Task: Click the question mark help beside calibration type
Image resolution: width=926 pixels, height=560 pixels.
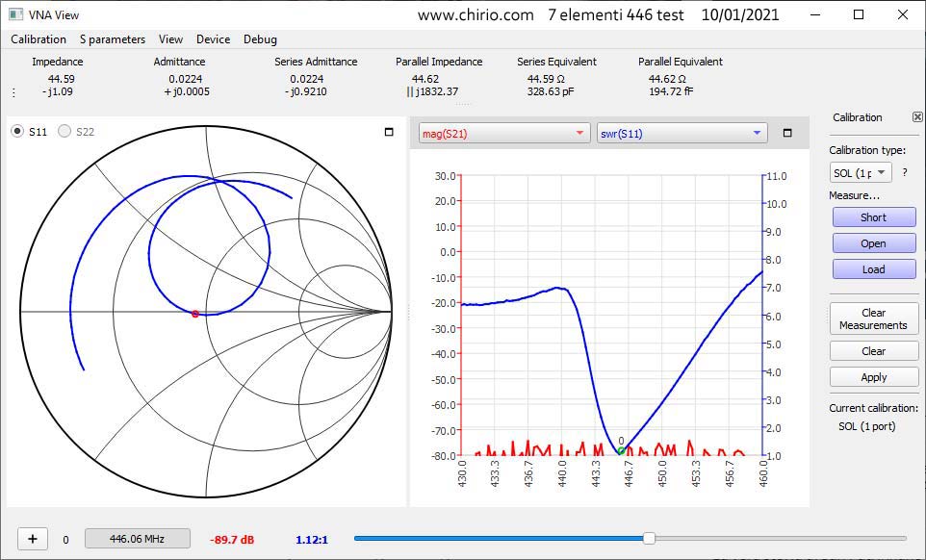Action: pos(904,172)
